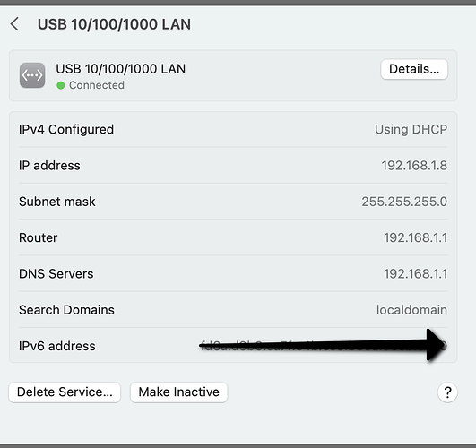The height and width of the screenshot is (448, 476).
Task: Go back using the left chevron
Action: (14, 24)
